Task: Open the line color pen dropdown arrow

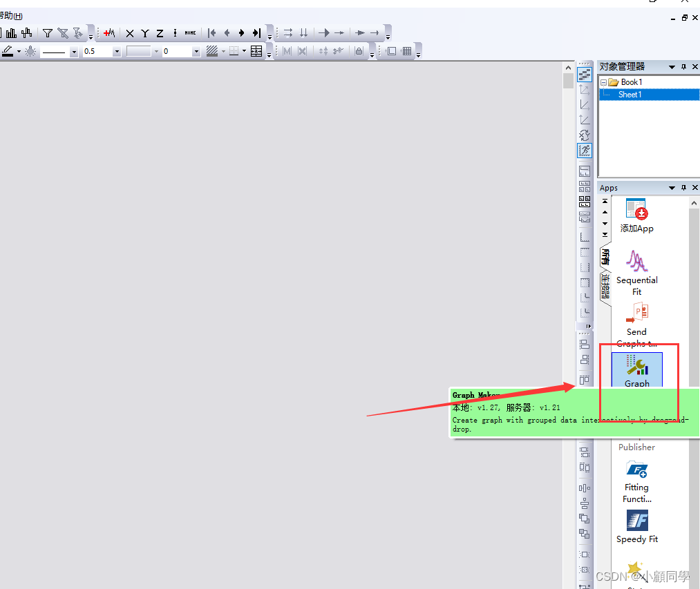Action: click(x=19, y=51)
